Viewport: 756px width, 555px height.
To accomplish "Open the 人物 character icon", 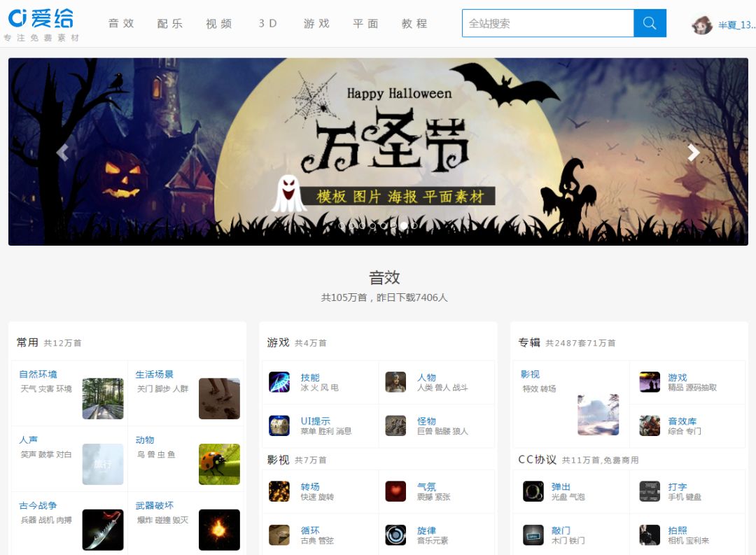I will coord(395,382).
